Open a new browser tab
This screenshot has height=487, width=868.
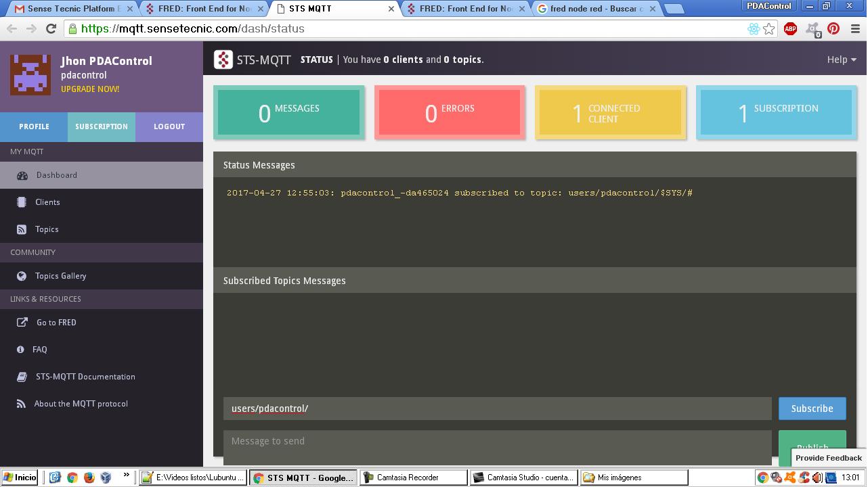[x=673, y=9]
